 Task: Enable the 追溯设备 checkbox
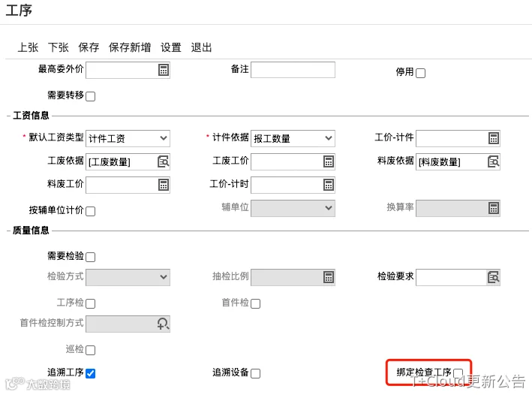click(x=255, y=374)
